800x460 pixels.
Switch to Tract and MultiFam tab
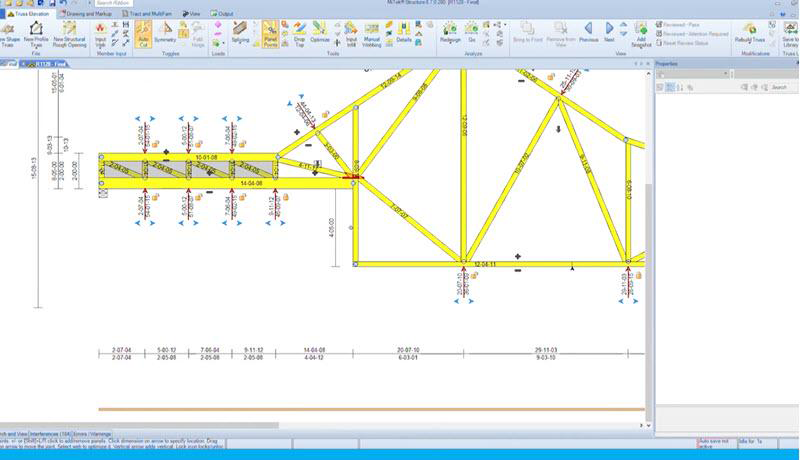pyautogui.click(x=146, y=14)
